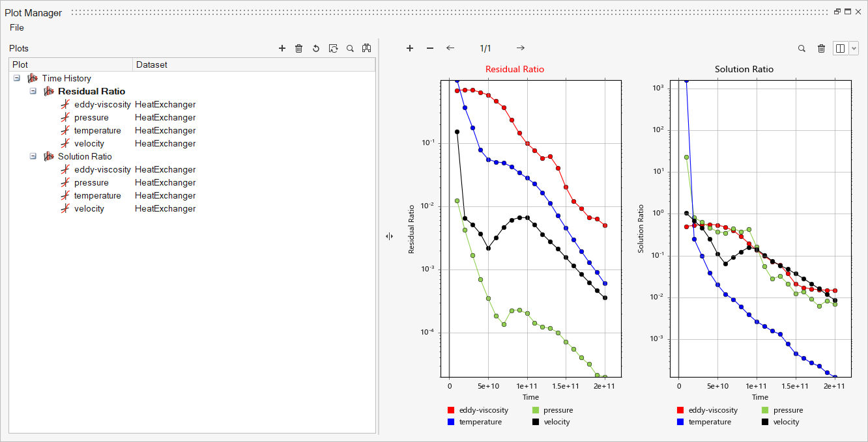Collapse the Time History tree node
The image size is (868, 442).
(16, 78)
